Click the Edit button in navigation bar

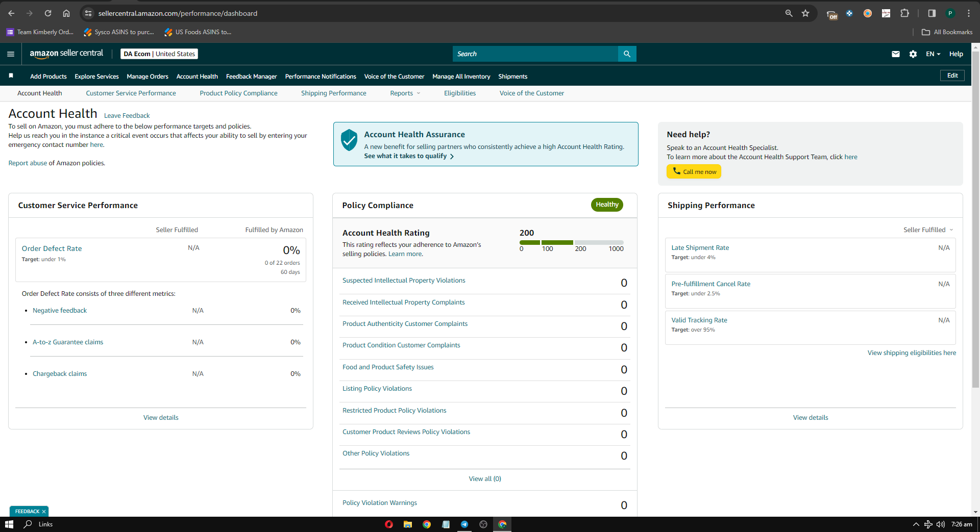coord(952,75)
